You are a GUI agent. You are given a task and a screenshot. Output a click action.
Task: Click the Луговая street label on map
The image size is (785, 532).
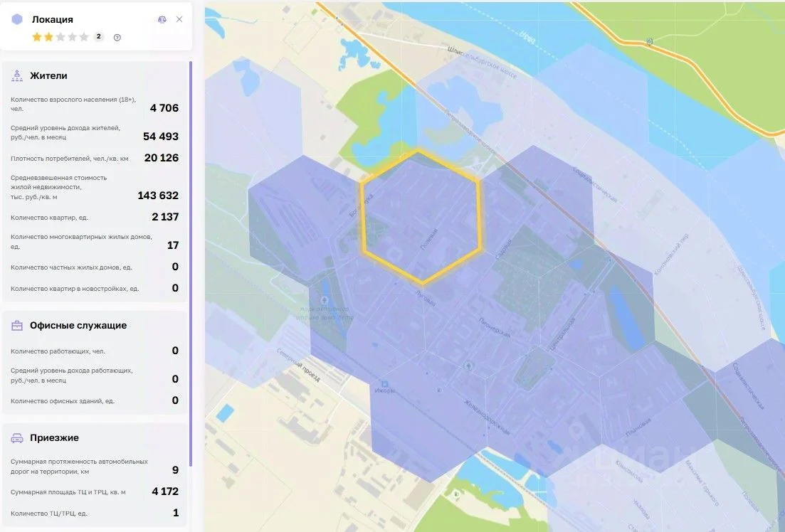(426, 298)
